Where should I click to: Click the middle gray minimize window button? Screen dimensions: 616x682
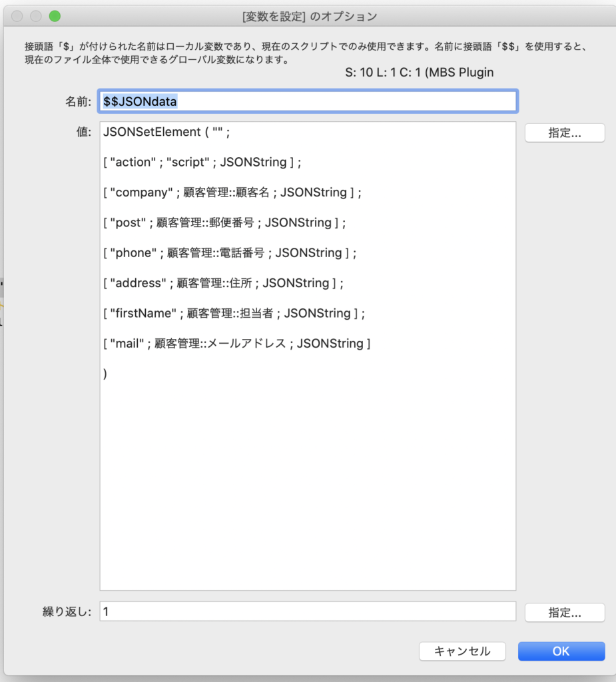36,16
